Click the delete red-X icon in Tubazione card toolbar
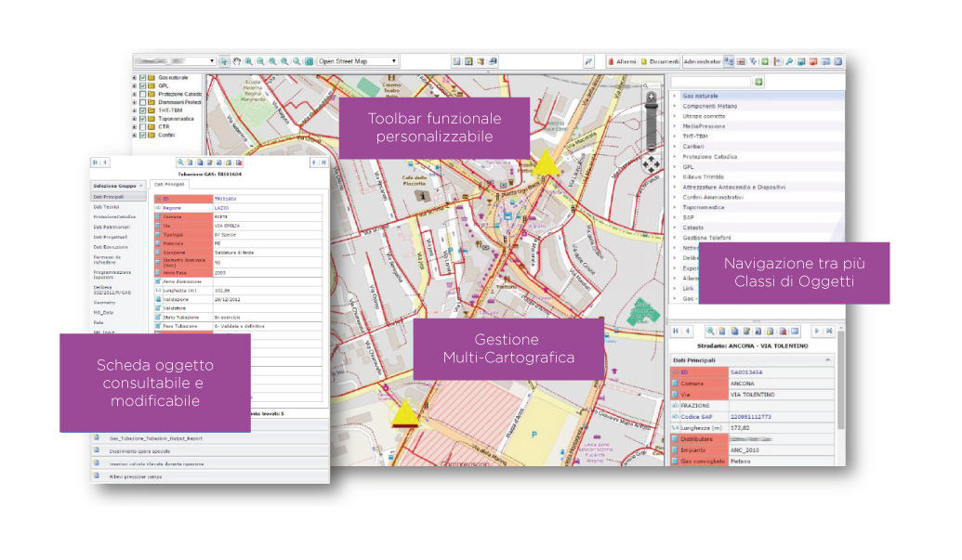Screen dimensions: 962x560 click(239, 163)
